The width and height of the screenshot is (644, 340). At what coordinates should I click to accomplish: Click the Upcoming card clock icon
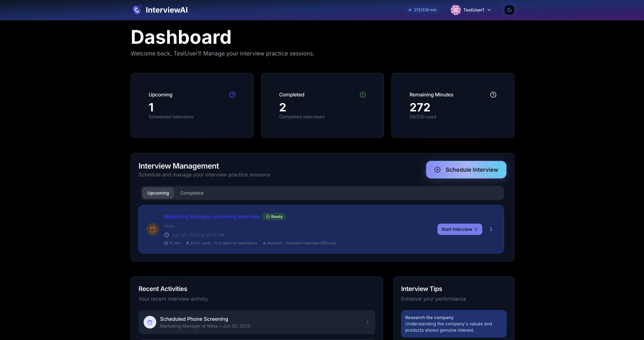point(232,95)
